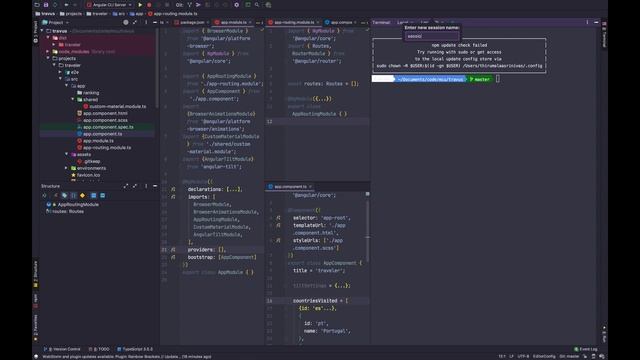Click the Settings gear icon in the toolbar
The image size is (640, 360).
(236, 5)
